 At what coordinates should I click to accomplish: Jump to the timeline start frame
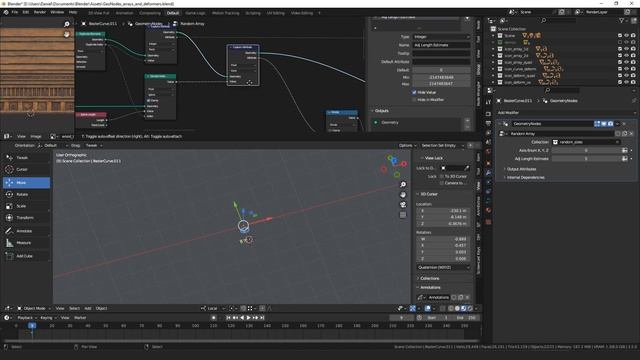(x=228, y=318)
